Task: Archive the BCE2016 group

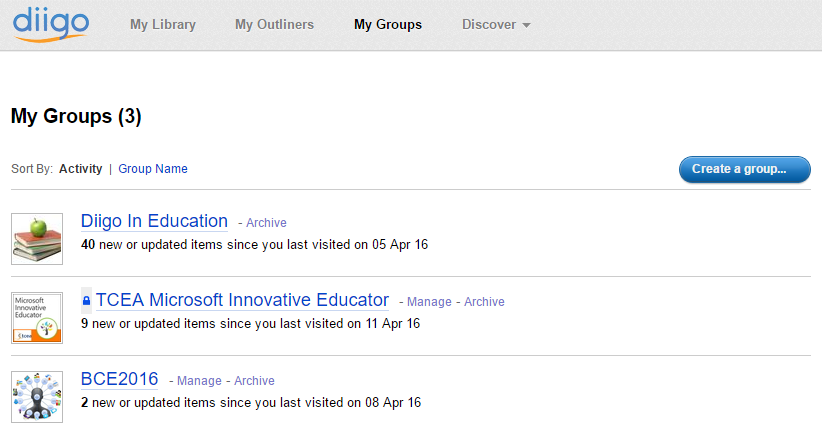Action: (x=254, y=381)
